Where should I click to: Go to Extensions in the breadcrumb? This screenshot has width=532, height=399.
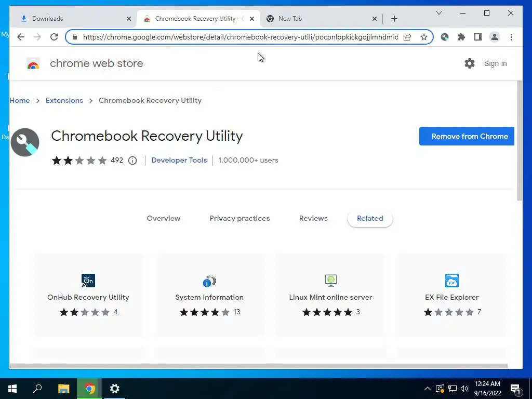click(64, 100)
